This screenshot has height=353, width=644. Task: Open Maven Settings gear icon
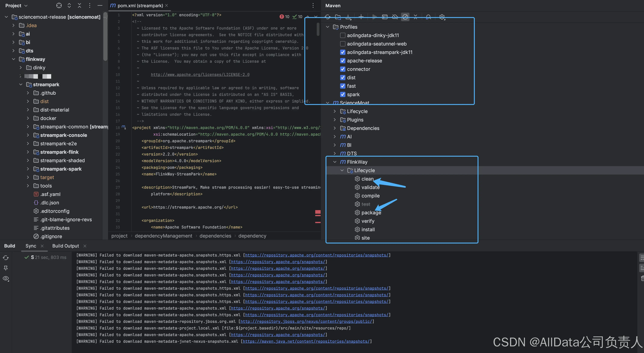point(442,17)
